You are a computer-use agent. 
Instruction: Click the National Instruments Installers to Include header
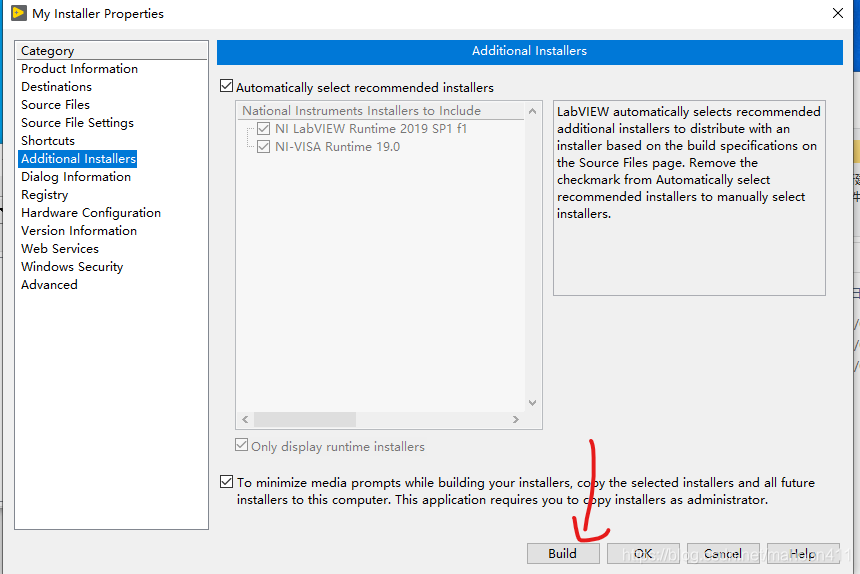coord(381,111)
